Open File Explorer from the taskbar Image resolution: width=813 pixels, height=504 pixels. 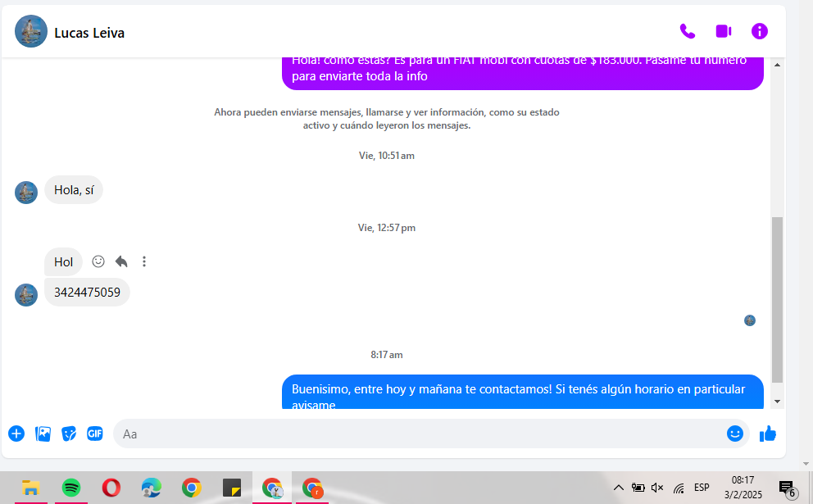30,488
